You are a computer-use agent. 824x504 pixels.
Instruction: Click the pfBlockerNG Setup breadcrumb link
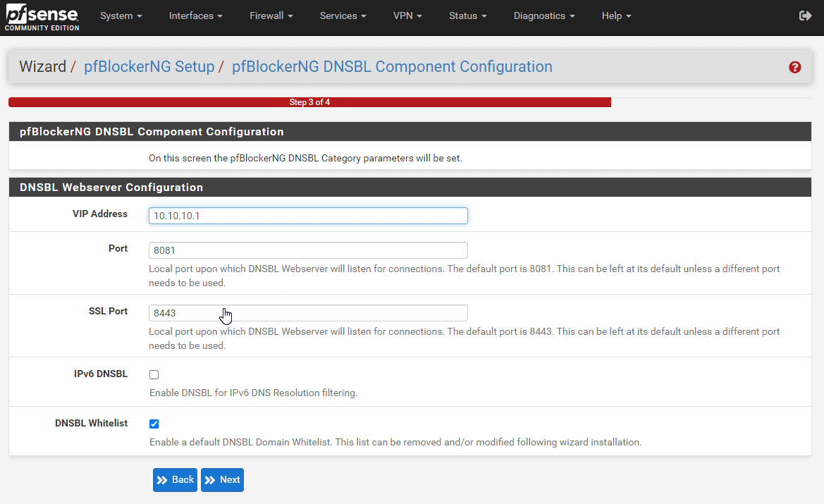[x=149, y=67]
